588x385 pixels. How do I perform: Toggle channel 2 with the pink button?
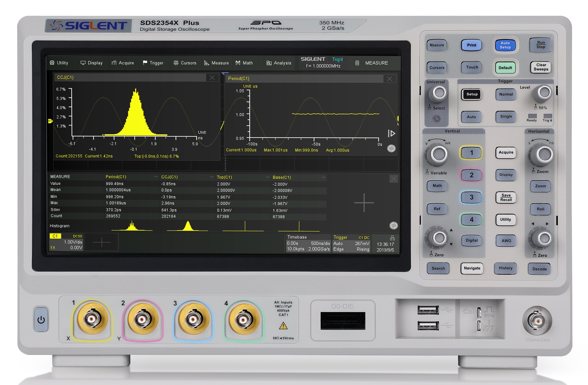tap(471, 175)
